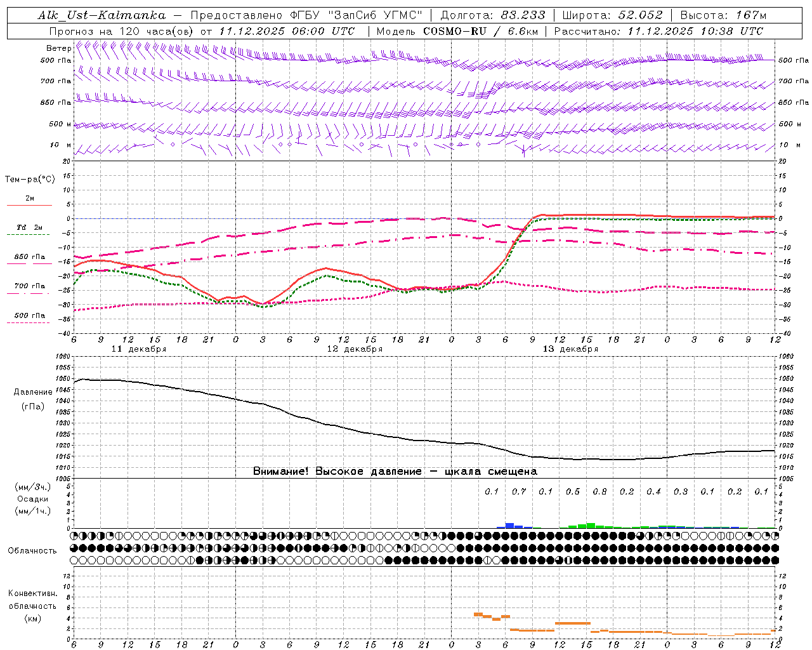812x650 pixels.
Task: Select the latitude value Широта: 52.052
Action: point(613,15)
